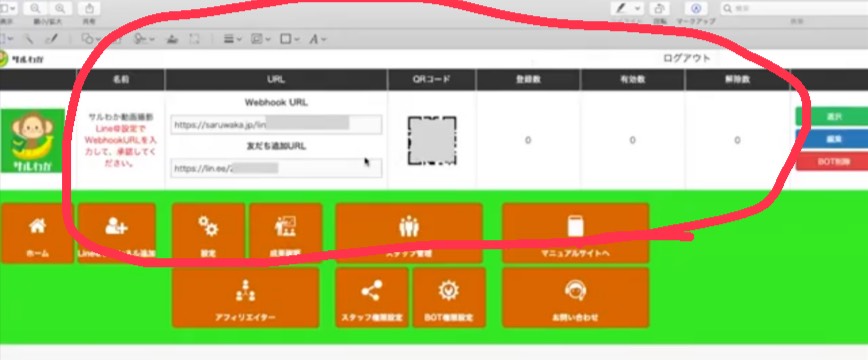Open the highlight pen dropdown arrow
The width and height of the screenshot is (868, 360).
pos(638,8)
